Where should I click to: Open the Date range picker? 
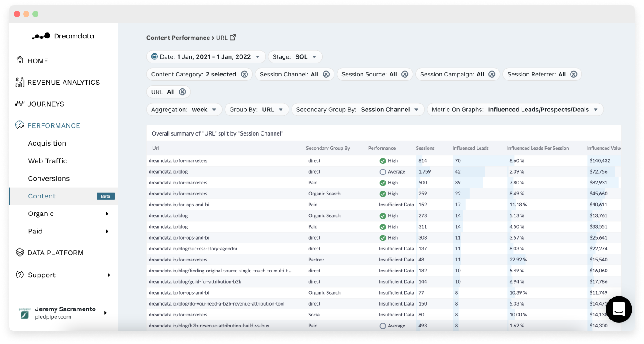pyautogui.click(x=205, y=56)
